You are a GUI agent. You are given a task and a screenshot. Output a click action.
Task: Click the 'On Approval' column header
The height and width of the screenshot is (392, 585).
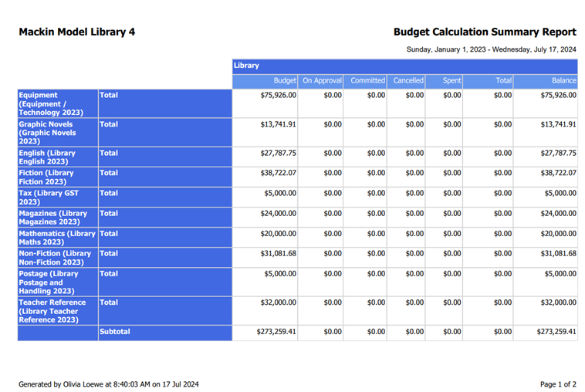coord(320,81)
